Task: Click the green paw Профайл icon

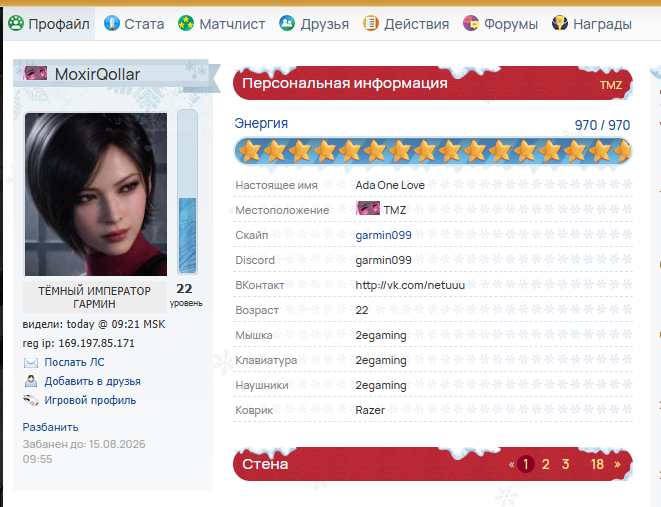Action: [16, 23]
